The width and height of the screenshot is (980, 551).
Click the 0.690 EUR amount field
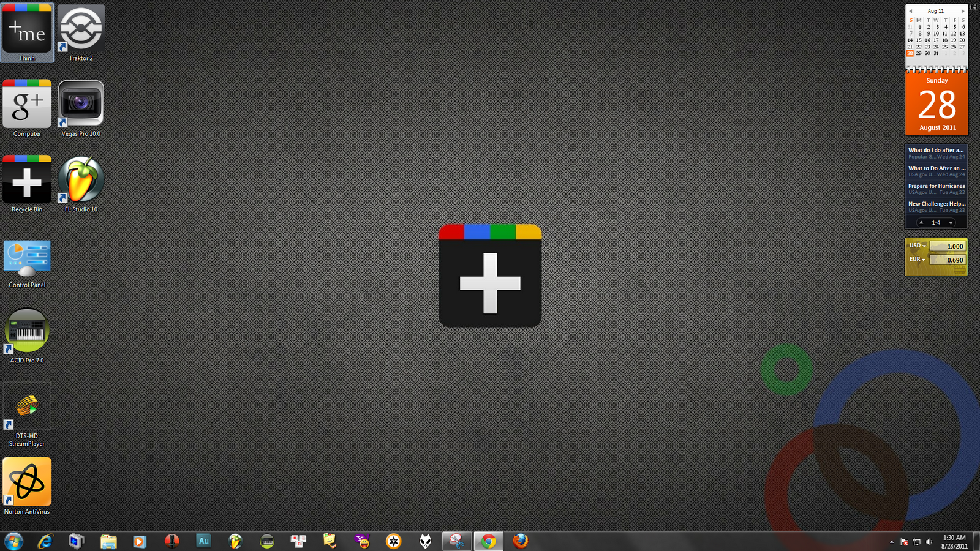click(947, 260)
